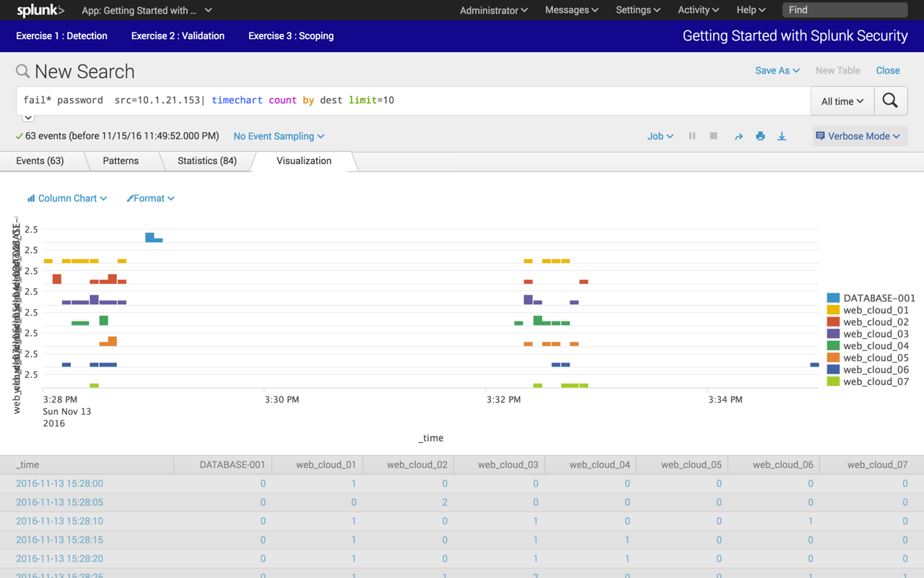Open Column Chart type selector

[67, 198]
